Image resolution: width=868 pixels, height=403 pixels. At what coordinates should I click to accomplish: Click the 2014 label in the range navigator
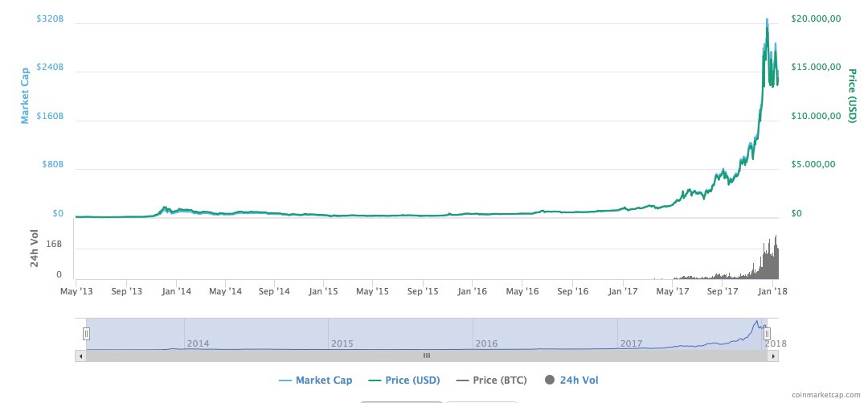(198, 343)
